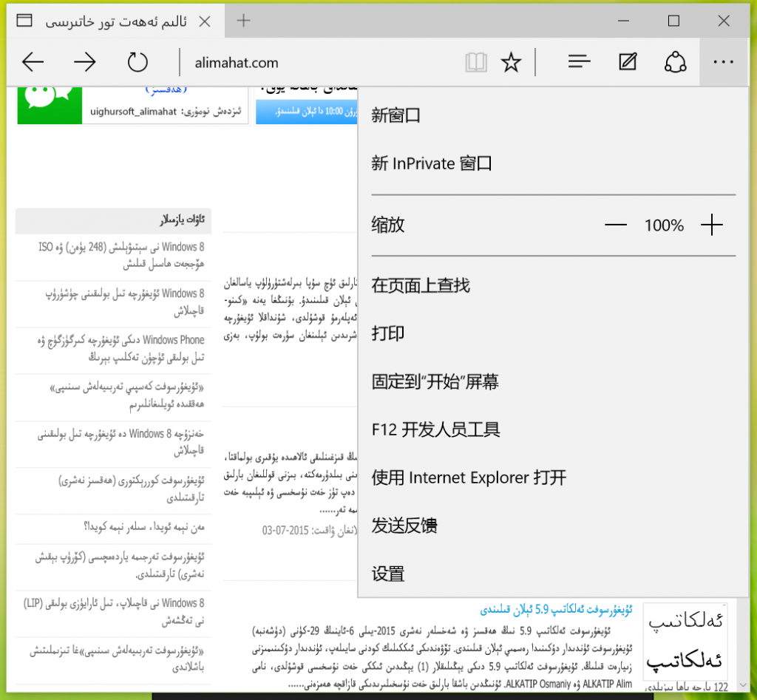Viewport: 757px width, 700px height.
Task: Click the ئەلكاتىپ font sample thumbnail
Action: click(x=685, y=640)
